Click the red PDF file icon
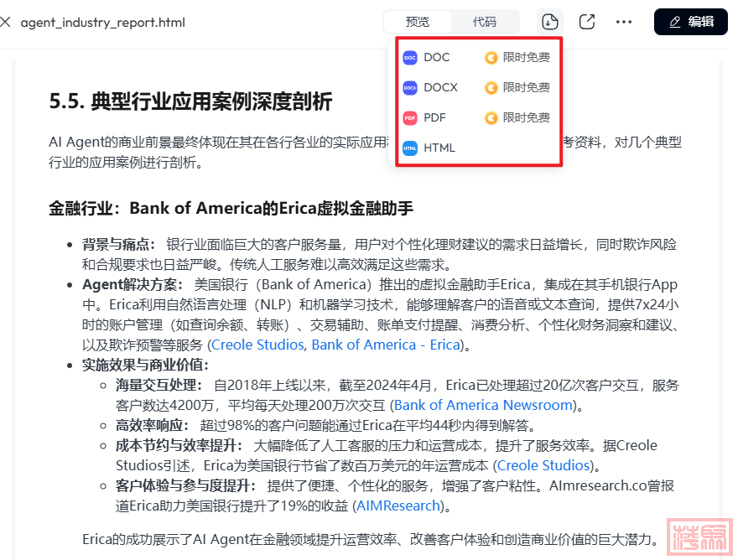The width and height of the screenshot is (738, 560). coord(410,118)
